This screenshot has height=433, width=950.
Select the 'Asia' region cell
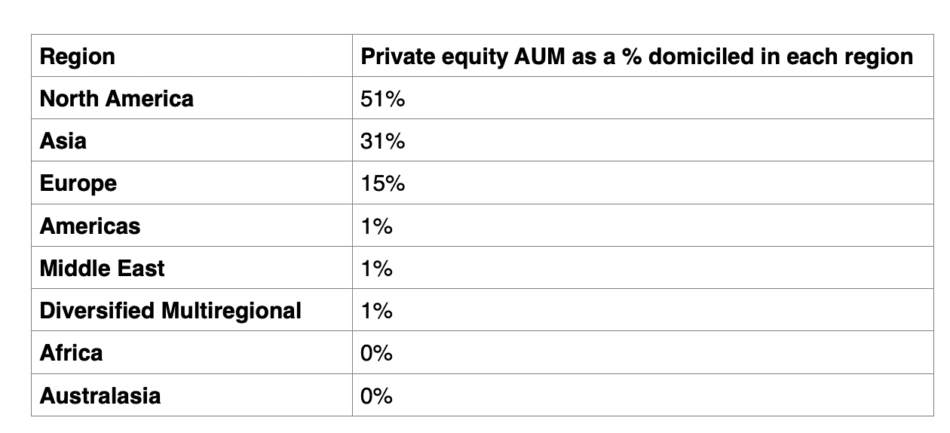click(63, 142)
